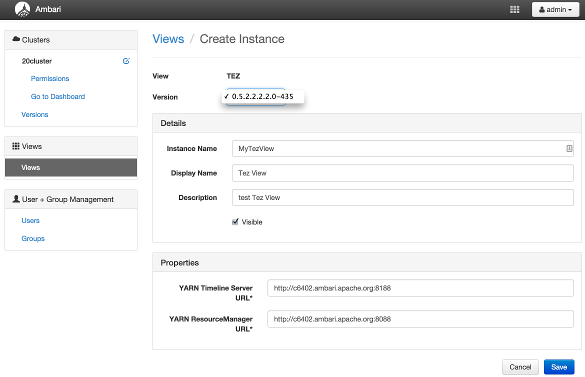585x377 pixels.
Task: Click the cloud icon beside Clusters
Action: pos(16,39)
